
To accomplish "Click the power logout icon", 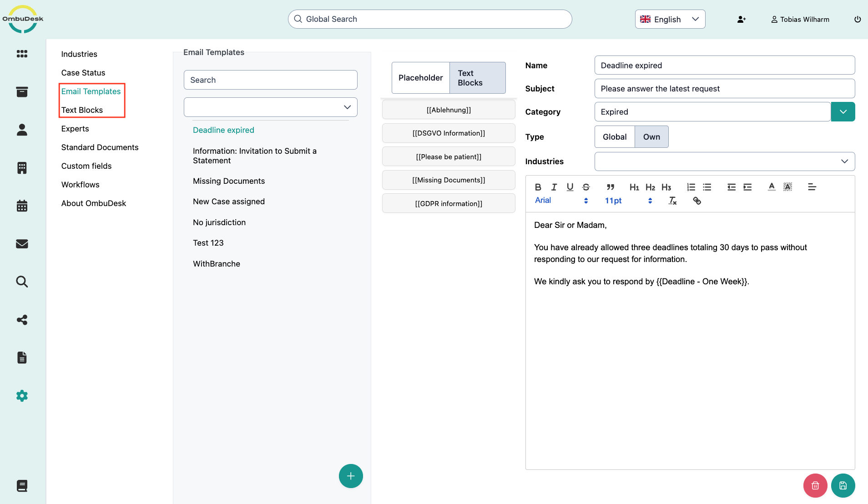I will click(858, 19).
